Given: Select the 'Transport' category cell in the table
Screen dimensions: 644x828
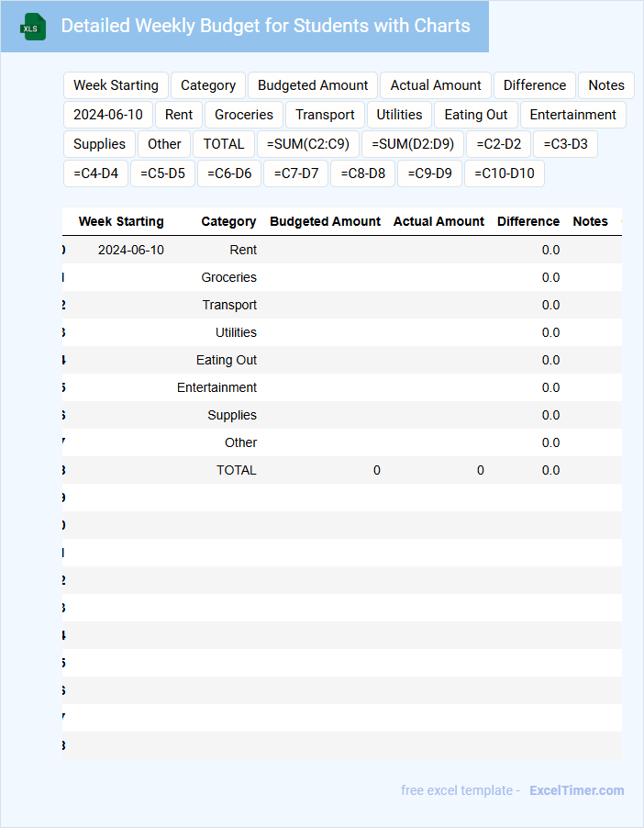Looking at the screenshot, I should point(229,305).
